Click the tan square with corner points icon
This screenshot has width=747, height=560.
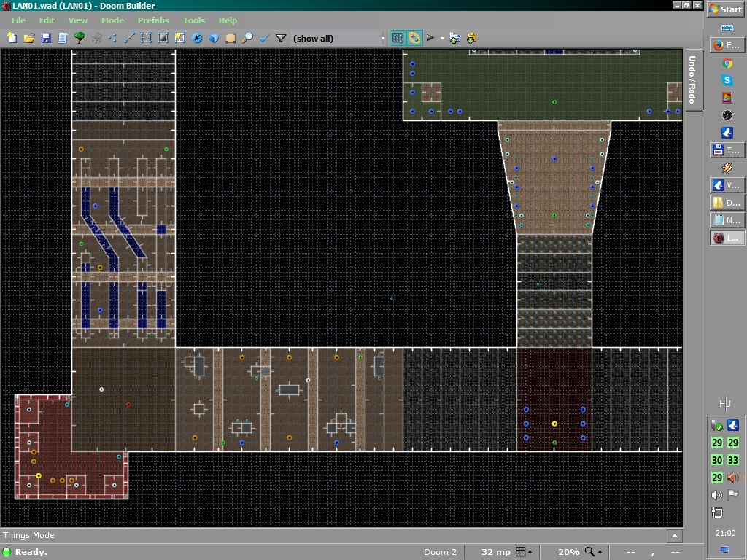point(231,38)
